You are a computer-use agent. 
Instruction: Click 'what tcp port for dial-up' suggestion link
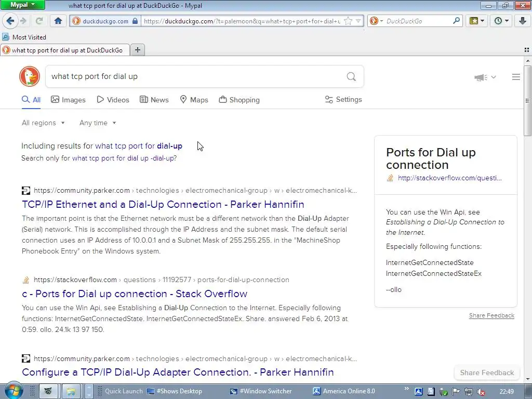point(138,146)
